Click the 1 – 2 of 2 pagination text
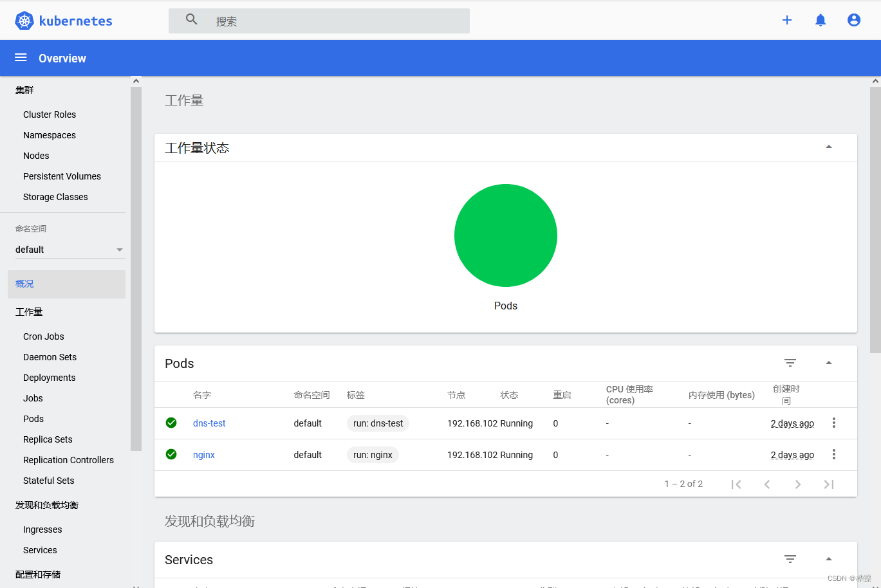This screenshot has width=881, height=588. coord(683,484)
